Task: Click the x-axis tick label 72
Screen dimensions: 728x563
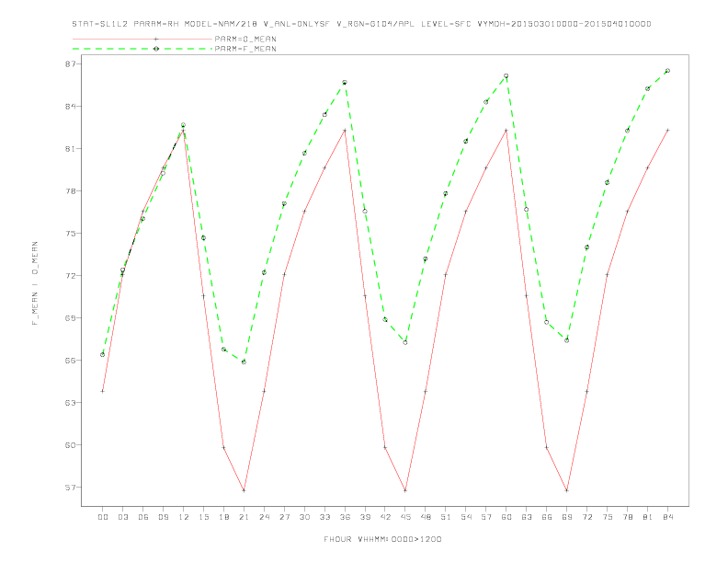Action: (586, 517)
